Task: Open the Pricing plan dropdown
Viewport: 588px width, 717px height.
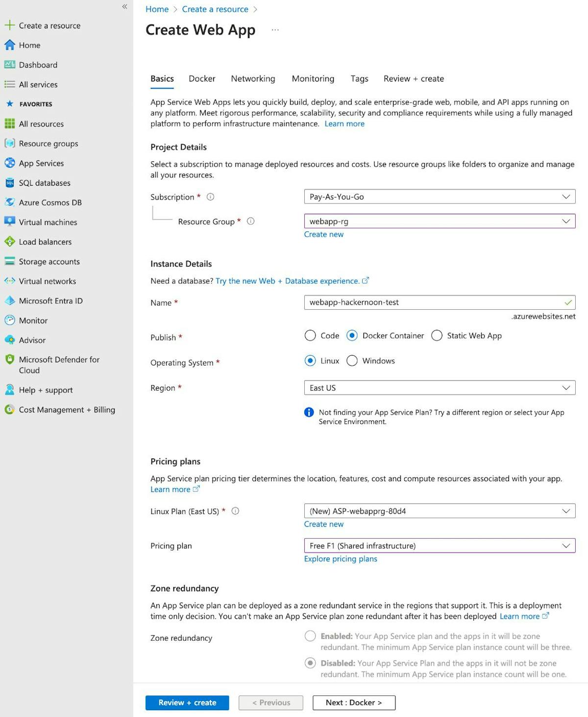Action: pos(439,545)
